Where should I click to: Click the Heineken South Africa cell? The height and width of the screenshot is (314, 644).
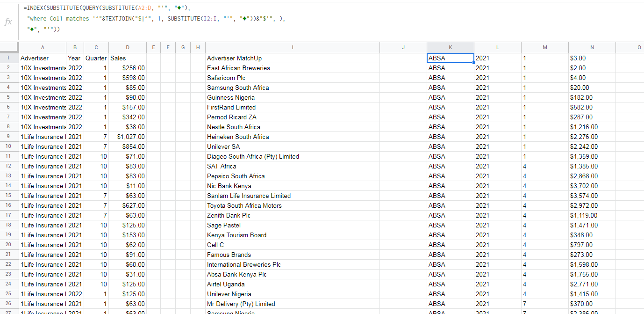293,137
